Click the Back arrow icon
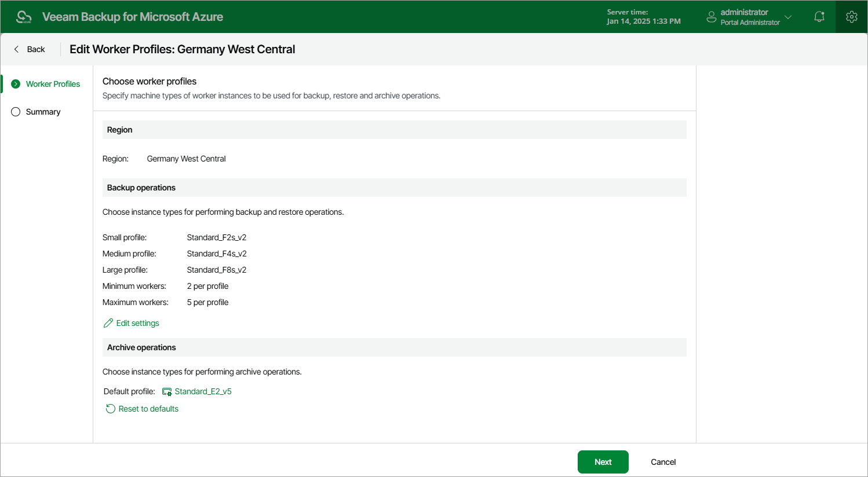The width and height of the screenshot is (868, 477). 16,49
